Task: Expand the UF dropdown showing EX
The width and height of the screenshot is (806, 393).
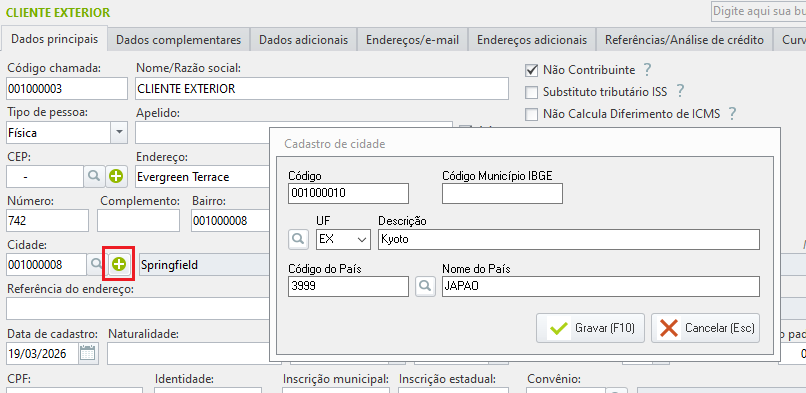Action: coord(361,239)
